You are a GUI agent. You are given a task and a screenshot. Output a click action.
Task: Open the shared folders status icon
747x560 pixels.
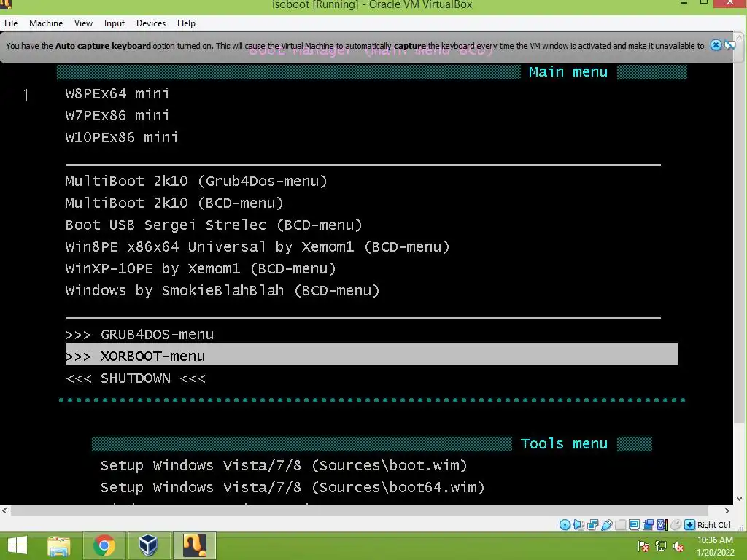(x=620, y=525)
